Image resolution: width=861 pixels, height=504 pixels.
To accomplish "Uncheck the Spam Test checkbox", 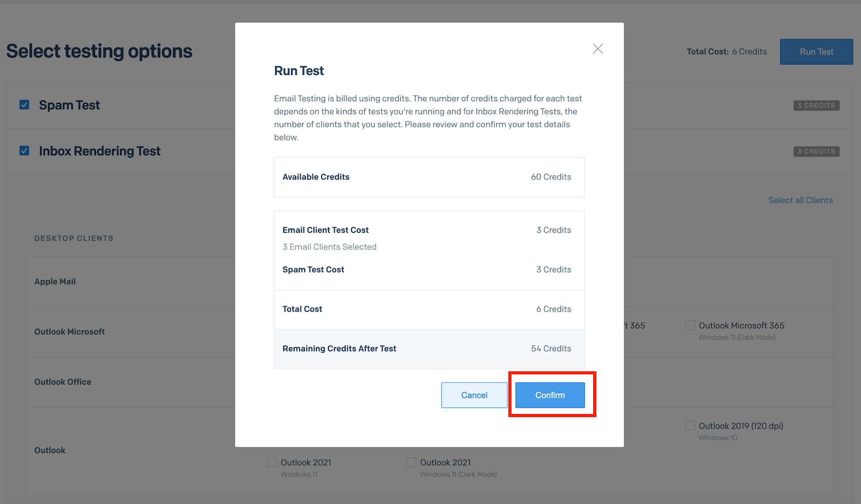I will coord(25,105).
